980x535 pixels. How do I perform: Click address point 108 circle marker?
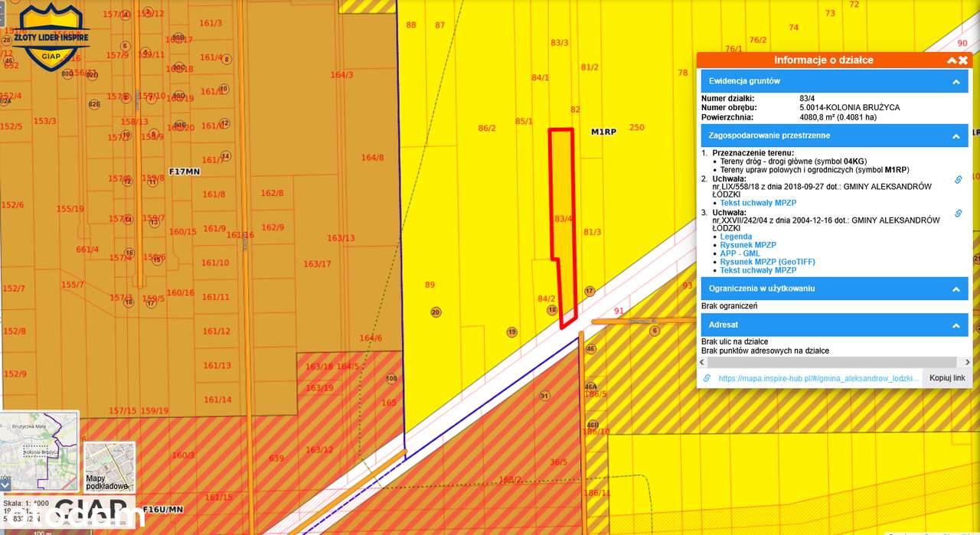pyautogui.click(x=391, y=379)
